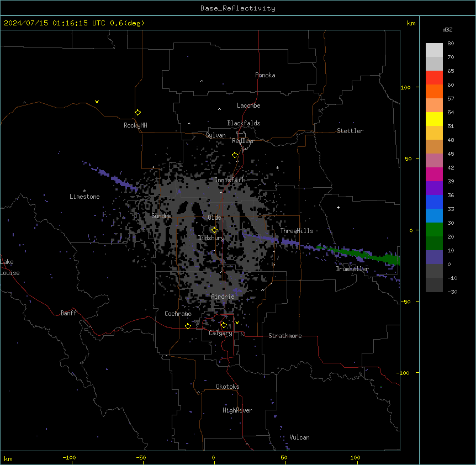Click the Cochrane label
The image size is (476, 465).
point(178,314)
